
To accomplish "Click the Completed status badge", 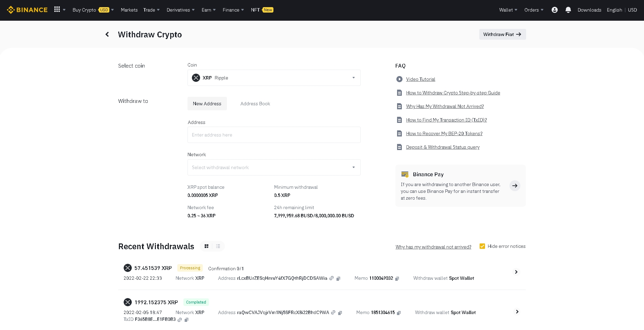I will [196, 302].
